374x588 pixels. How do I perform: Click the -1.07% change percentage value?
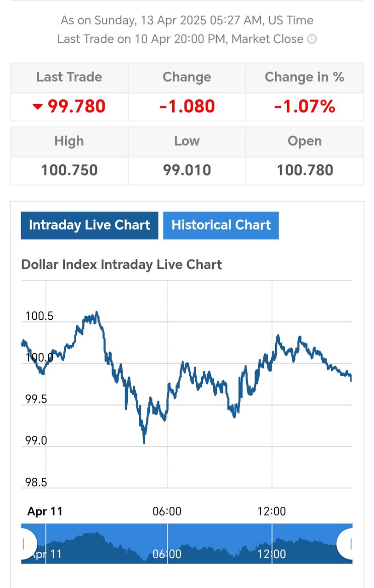pos(305,107)
